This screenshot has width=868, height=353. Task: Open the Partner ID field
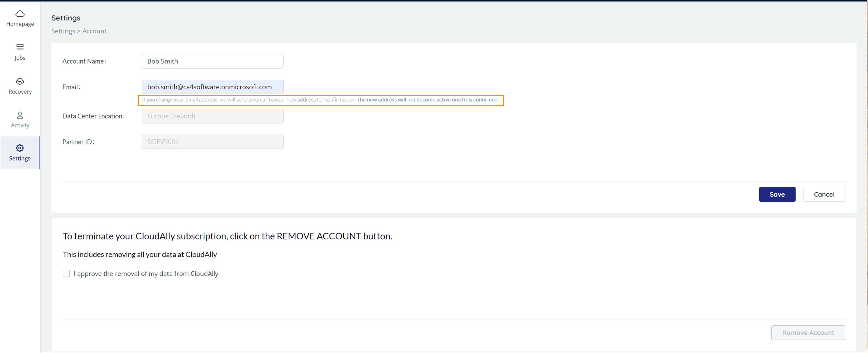(212, 142)
